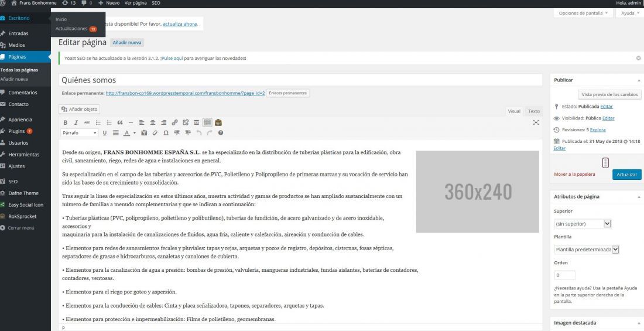Insert a blockquote
Viewport: 644px width, 331px height.
[x=120, y=122]
